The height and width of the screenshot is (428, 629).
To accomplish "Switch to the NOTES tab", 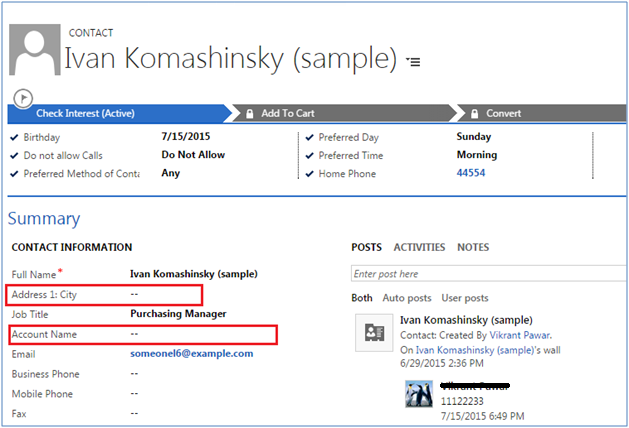I will (x=473, y=247).
